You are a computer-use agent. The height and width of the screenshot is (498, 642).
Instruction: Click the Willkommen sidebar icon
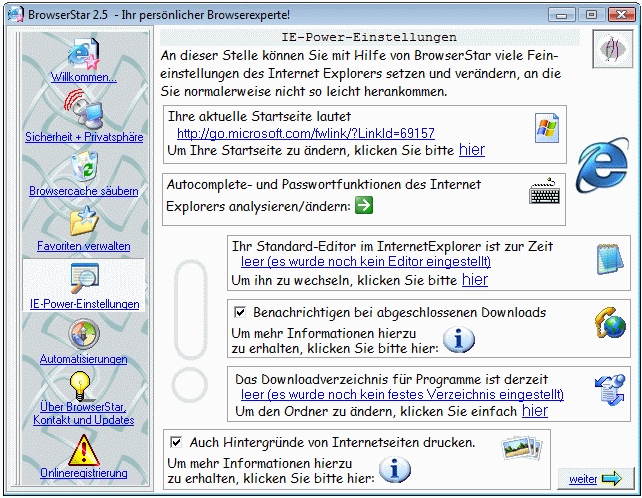(x=83, y=54)
